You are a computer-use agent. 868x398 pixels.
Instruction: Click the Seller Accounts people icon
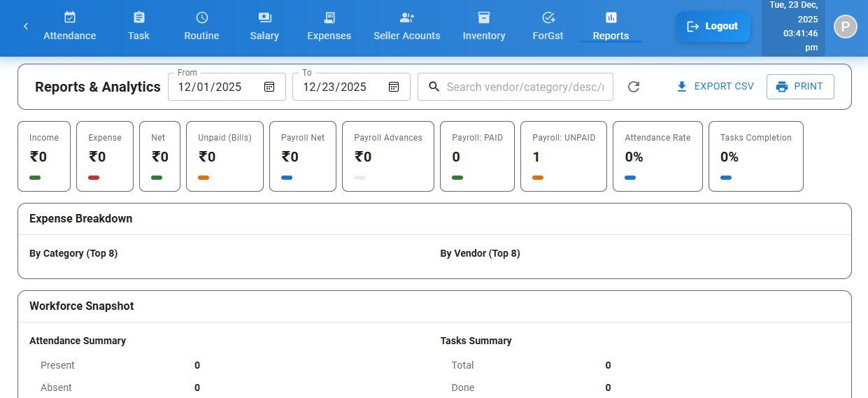click(x=407, y=17)
